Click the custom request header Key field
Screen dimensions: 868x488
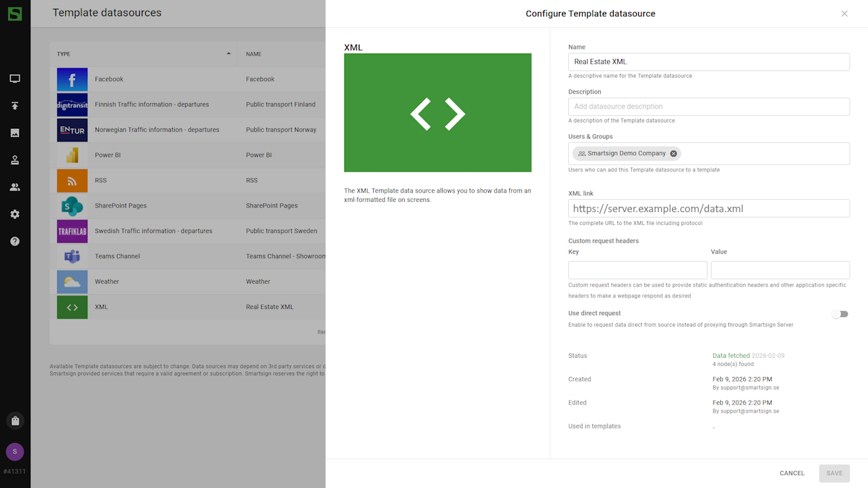[x=637, y=270]
